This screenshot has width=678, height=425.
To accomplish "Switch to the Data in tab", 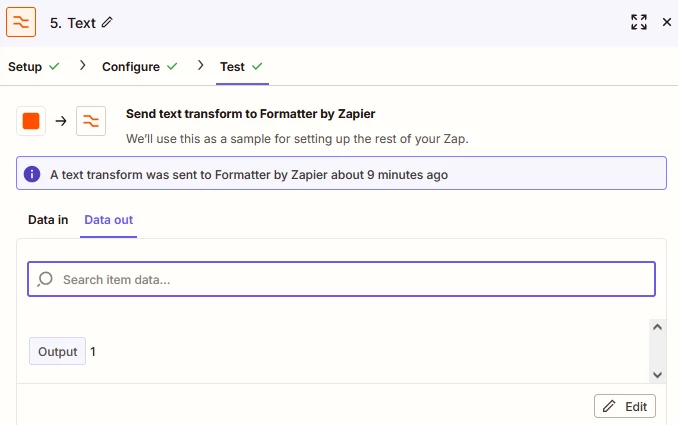I will tap(48, 220).
